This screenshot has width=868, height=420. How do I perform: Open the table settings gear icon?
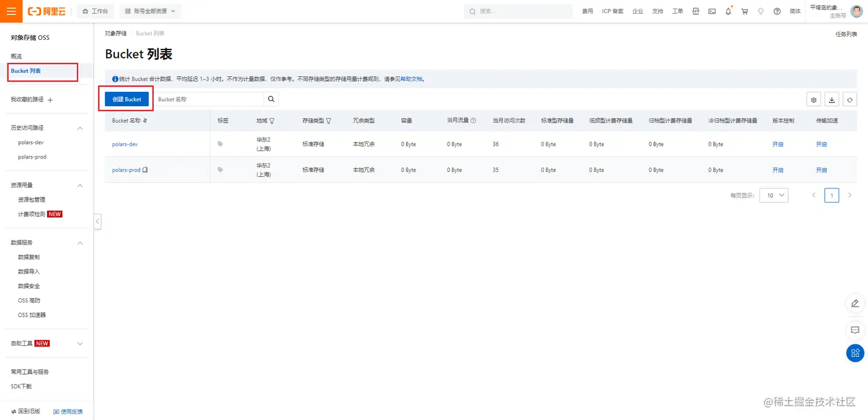(813, 100)
